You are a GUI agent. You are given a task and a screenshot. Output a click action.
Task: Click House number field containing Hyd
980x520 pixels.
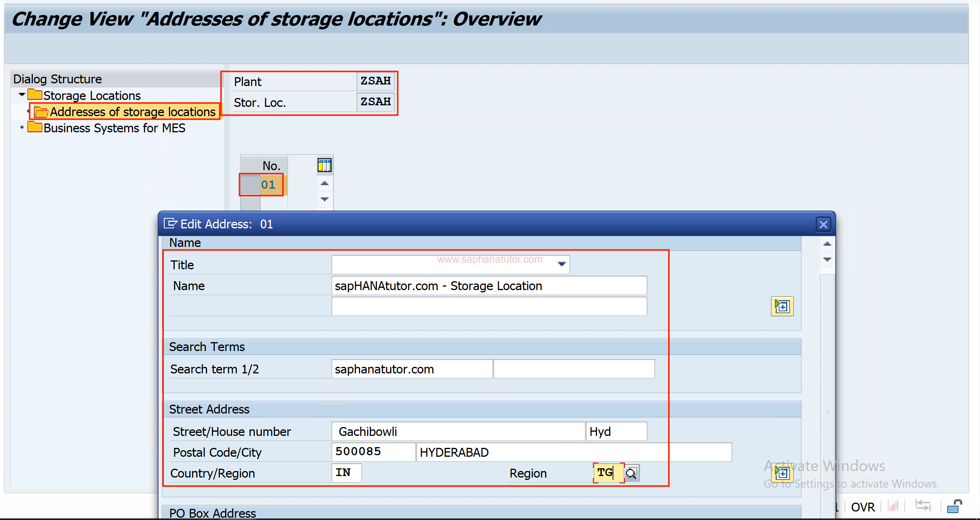(616, 431)
